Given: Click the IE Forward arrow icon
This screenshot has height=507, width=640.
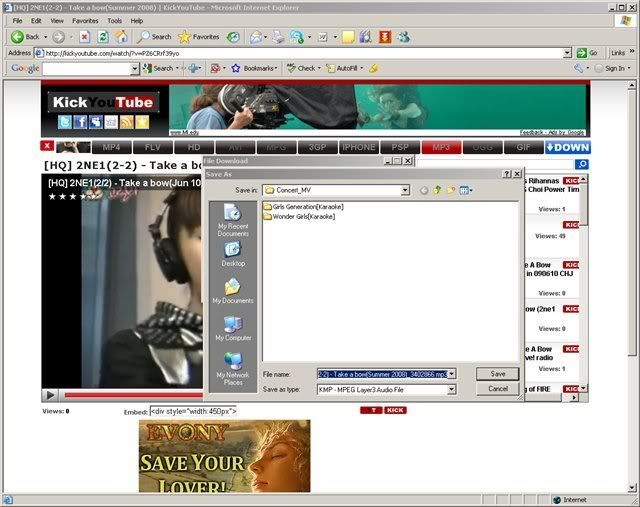Looking at the screenshot, I should pos(58,37).
